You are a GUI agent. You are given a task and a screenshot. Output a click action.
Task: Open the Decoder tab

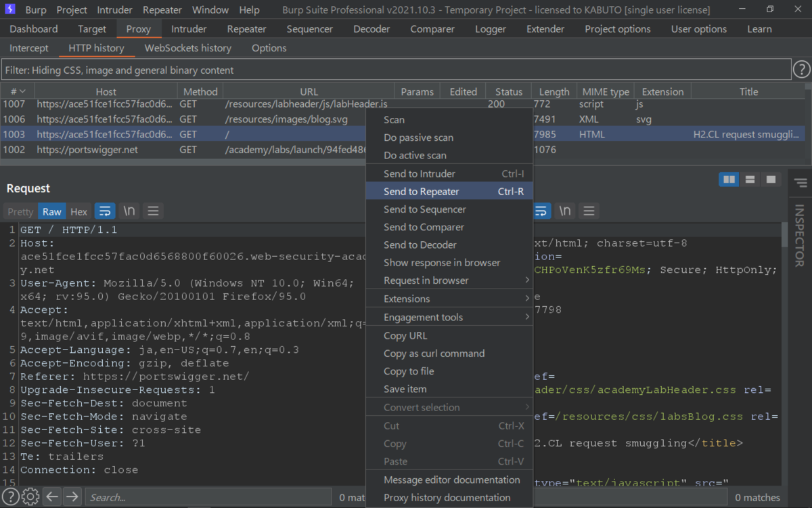click(371, 29)
